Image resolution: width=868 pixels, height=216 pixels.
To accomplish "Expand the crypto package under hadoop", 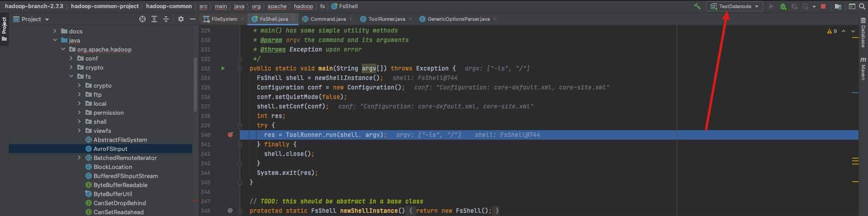I will coord(71,67).
